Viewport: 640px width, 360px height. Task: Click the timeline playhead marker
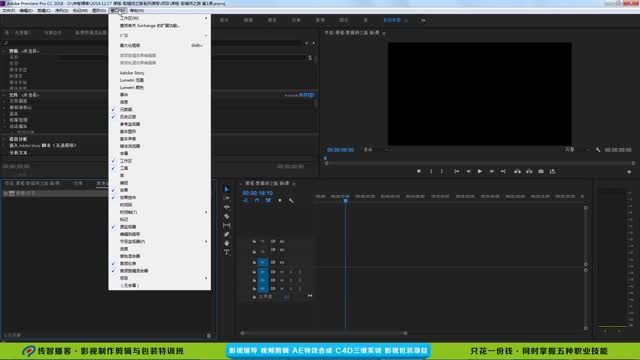pyautogui.click(x=345, y=200)
